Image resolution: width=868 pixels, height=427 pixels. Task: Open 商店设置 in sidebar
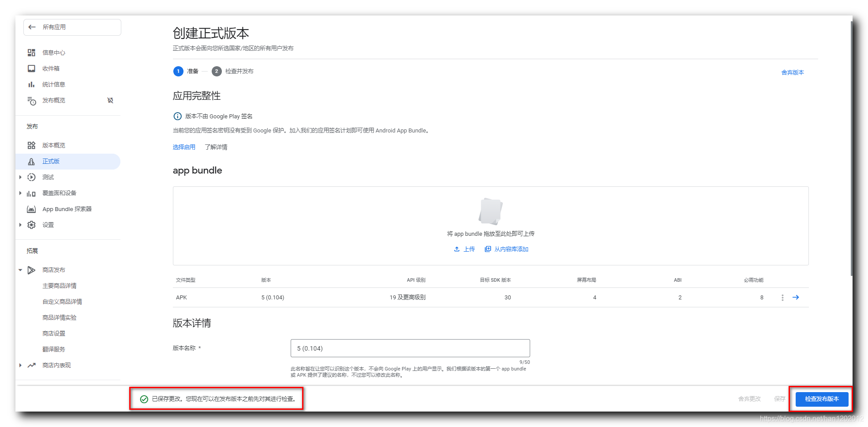point(54,333)
